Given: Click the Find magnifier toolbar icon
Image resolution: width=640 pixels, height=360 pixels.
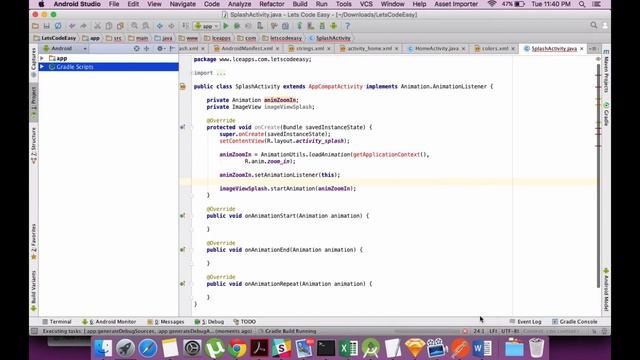Looking at the screenshot, I should pos(134,26).
